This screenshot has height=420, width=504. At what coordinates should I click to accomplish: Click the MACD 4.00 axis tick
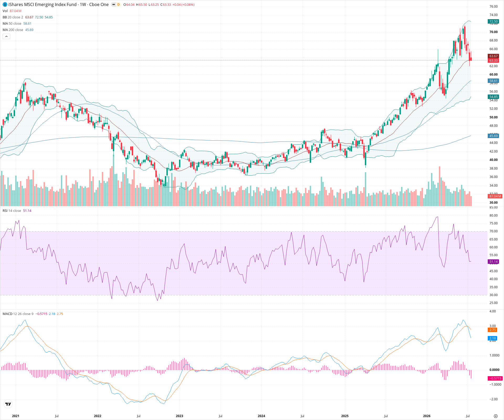493,311
